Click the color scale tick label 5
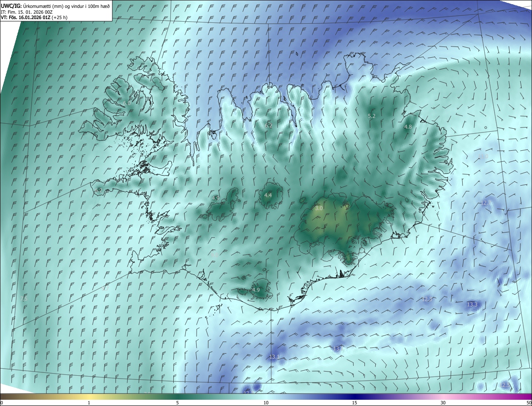 point(177,403)
